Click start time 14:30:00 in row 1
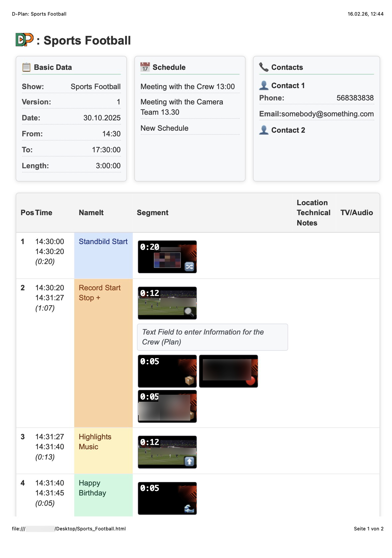 (50, 241)
